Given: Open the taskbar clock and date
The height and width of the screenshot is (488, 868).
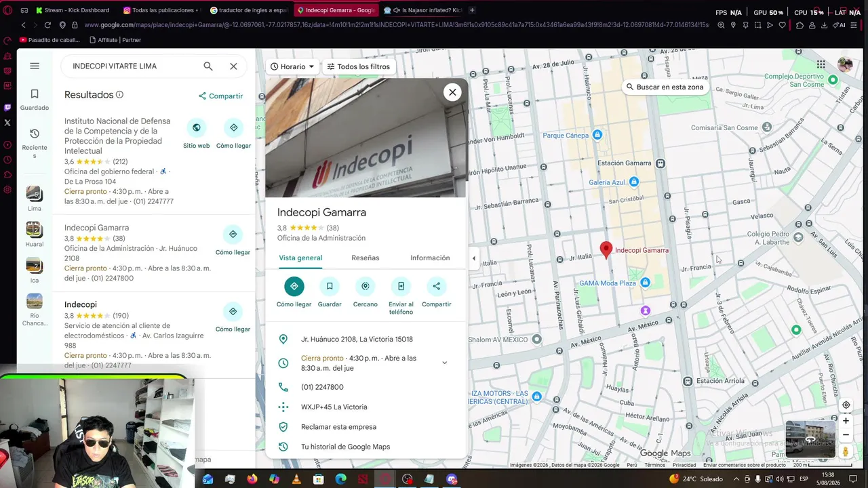Looking at the screenshot, I should (827, 479).
